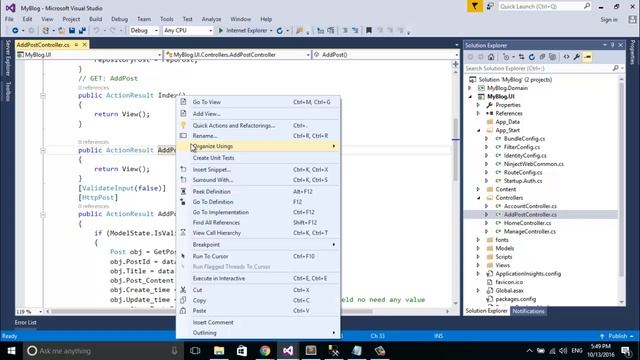This screenshot has height=360, width=640.
Task: Switch to the Notifications tab
Action: click(x=529, y=311)
